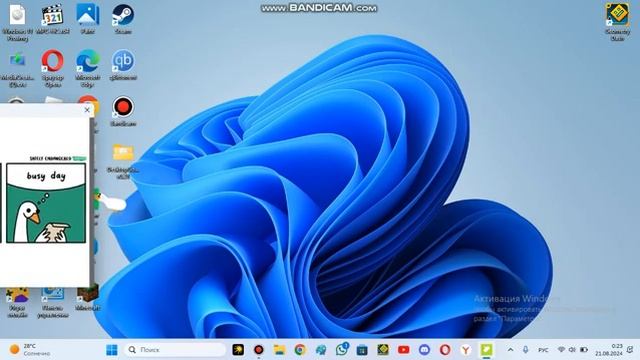
Task: Select the Bandicam desktop shortcut
Action: pos(123,111)
